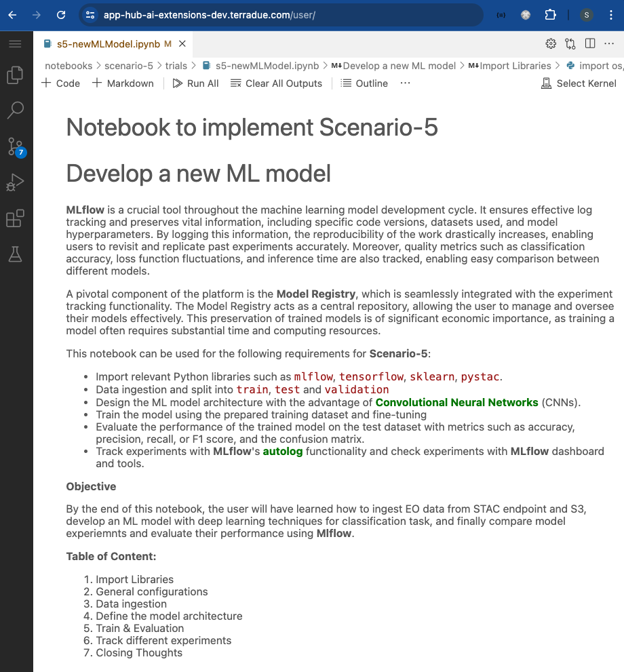Toggle the notebook Outline view
This screenshot has height=672, width=624.
point(364,83)
